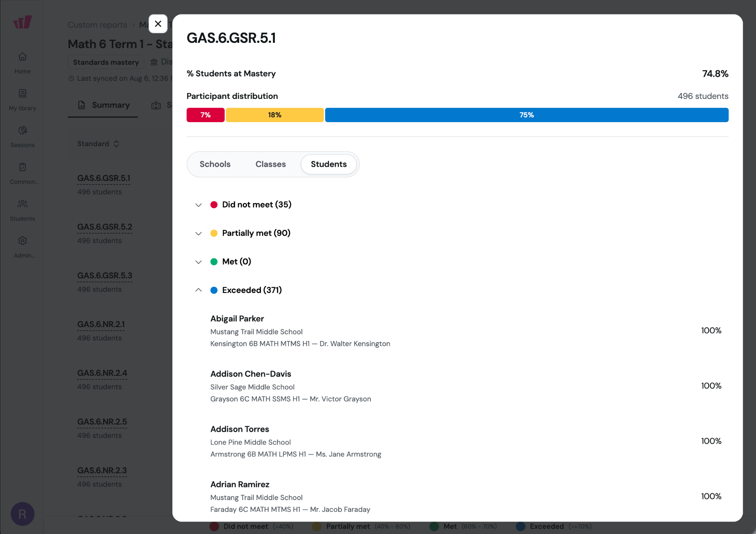756x534 pixels.
Task: Click the green Met status dot
Action: (214, 262)
